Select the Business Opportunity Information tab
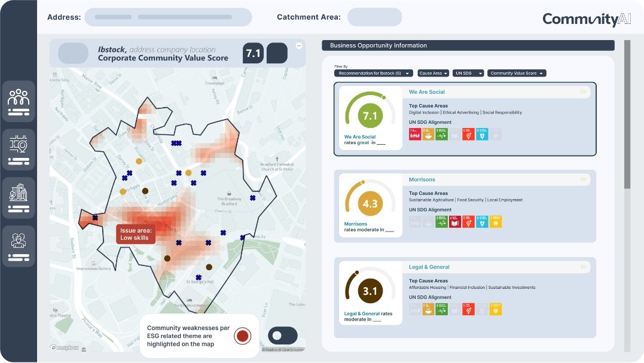The image size is (644, 363). [x=468, y=45]
